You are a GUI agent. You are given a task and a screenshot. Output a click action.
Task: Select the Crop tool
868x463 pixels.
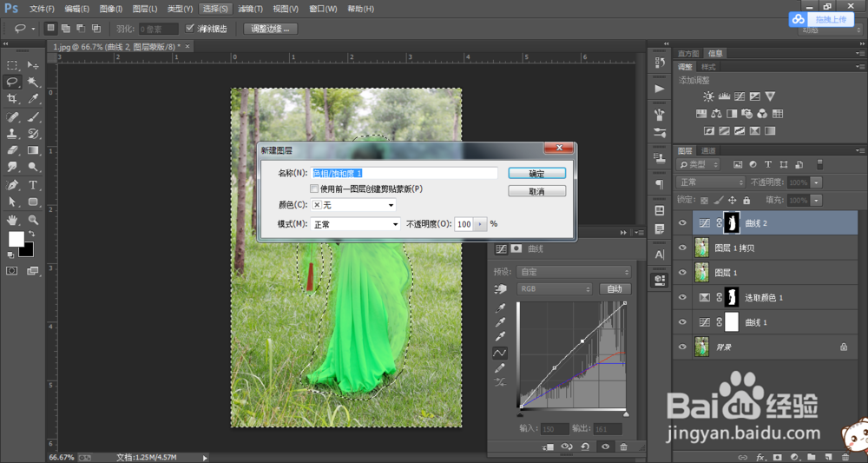point(12,98)
